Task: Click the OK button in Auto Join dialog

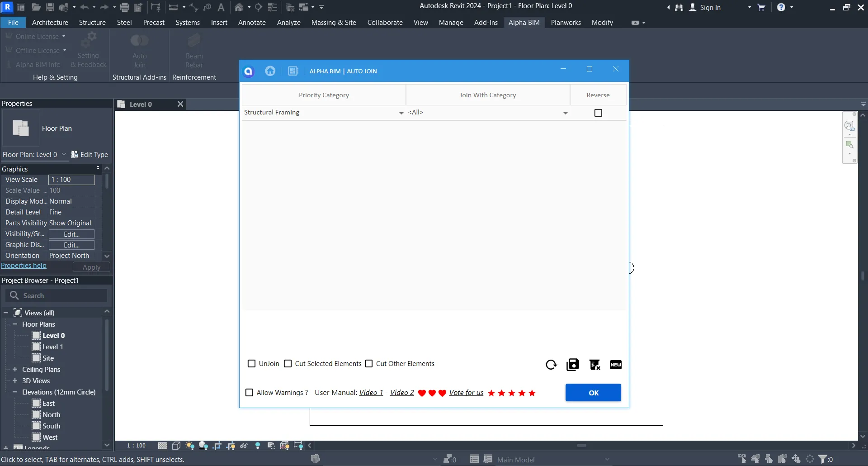Action: [593, 393]
